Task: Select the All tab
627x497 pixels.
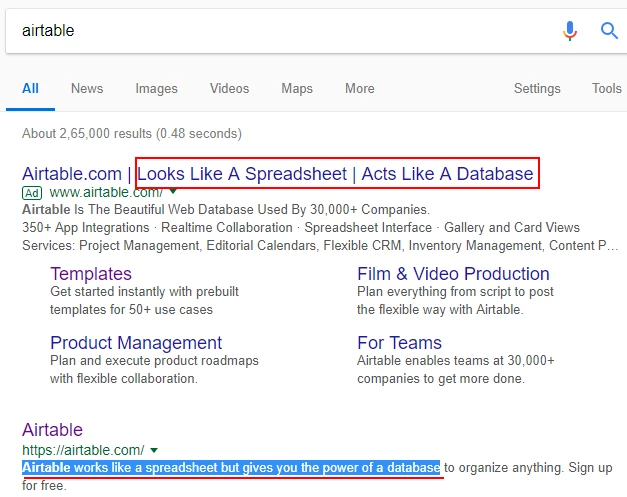Action: tap(30, 88)
